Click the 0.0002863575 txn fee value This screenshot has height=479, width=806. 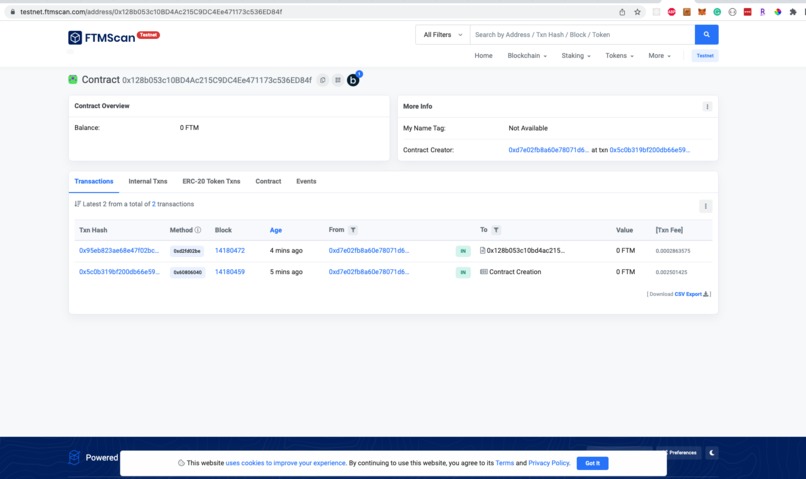click(673, 251)
